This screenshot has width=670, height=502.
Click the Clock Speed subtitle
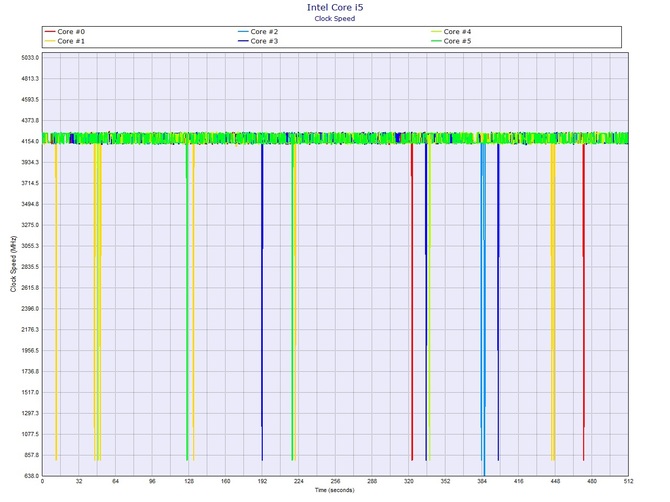335,18
